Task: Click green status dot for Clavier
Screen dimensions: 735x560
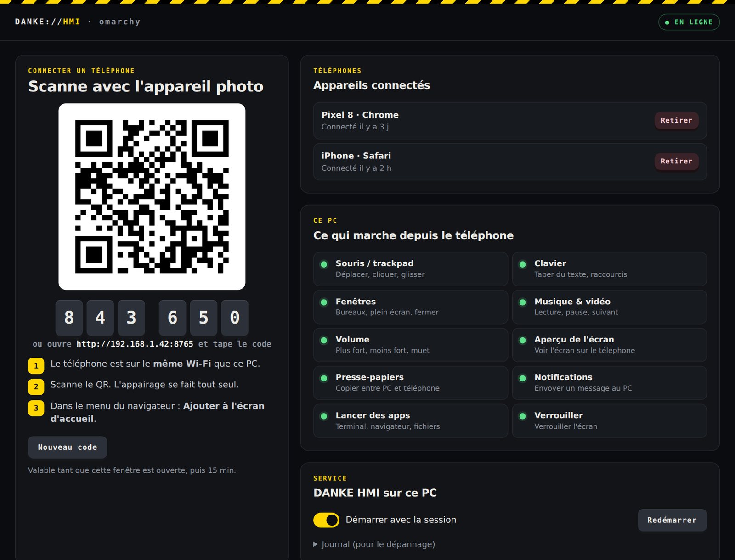Action: click(522, 264)
